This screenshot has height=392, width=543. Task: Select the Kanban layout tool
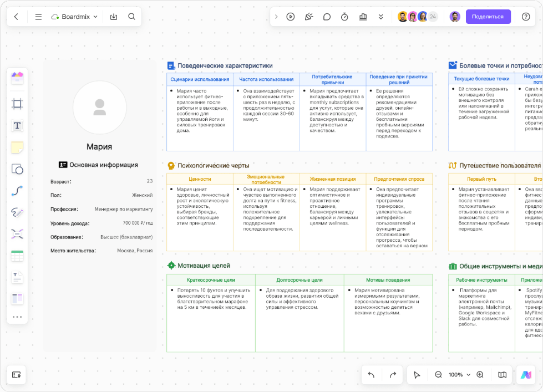(17, 299)
